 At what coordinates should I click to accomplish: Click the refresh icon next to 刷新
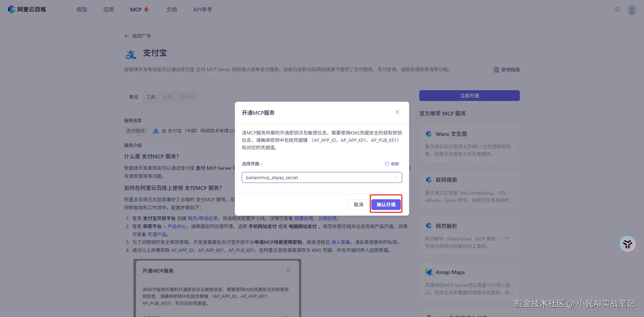(387, 164)
